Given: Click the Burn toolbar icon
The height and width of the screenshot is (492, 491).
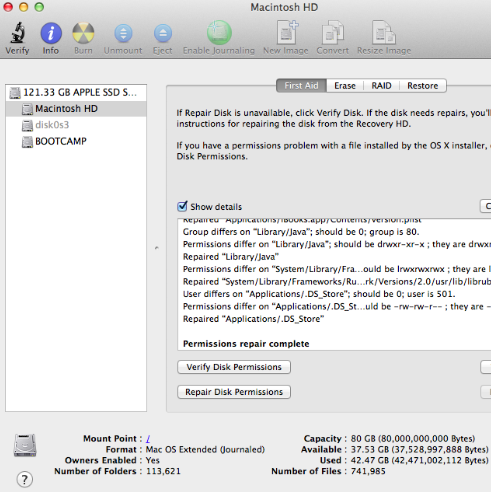Looking at the screenshot, I should (83, 33).
